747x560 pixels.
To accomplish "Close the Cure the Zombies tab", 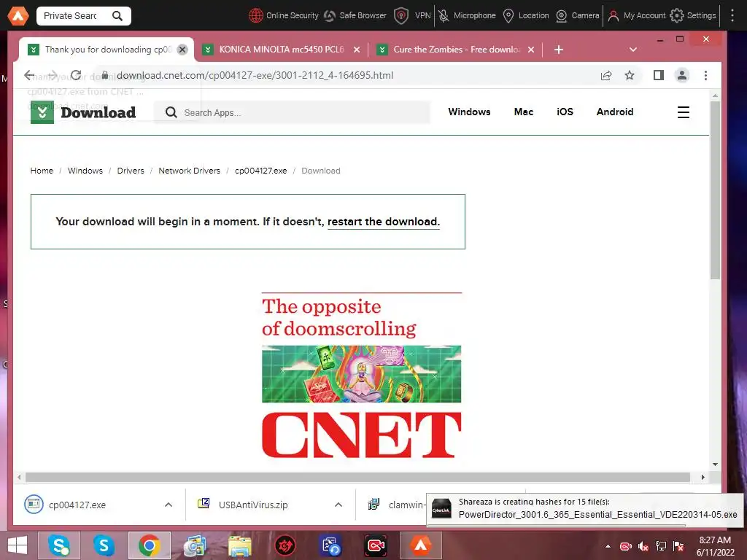I will [x=531, y=50].
